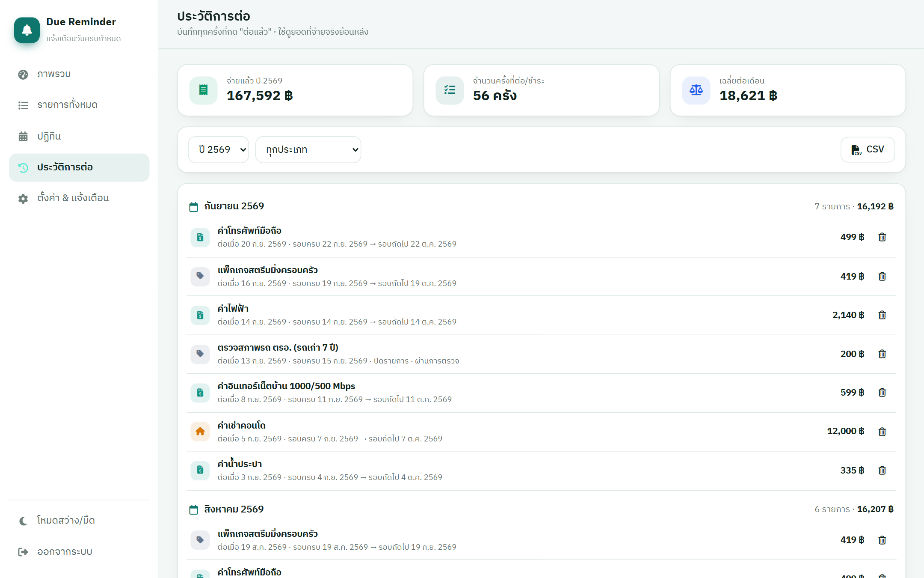Image resolution: width=924 pixels, height=578 pixels.
Task: Click the balance scale icon on เฉลี่ยต่อเดือน card
Action: point(696,90)
